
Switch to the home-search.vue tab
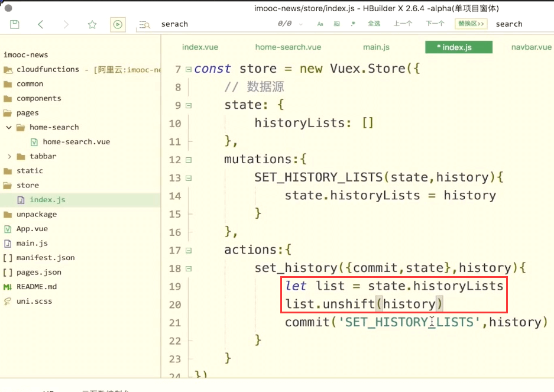(x=288, y=47)
